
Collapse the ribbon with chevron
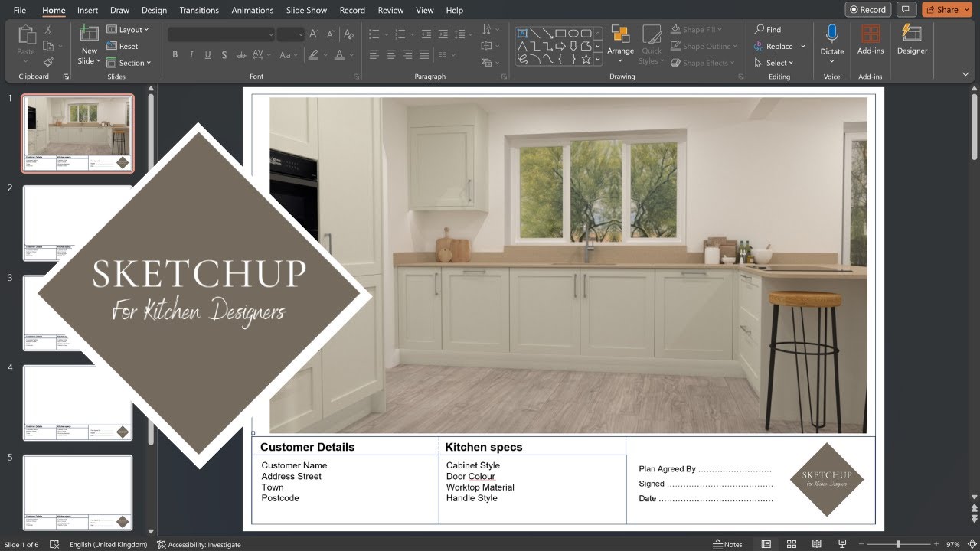[965, 74]
